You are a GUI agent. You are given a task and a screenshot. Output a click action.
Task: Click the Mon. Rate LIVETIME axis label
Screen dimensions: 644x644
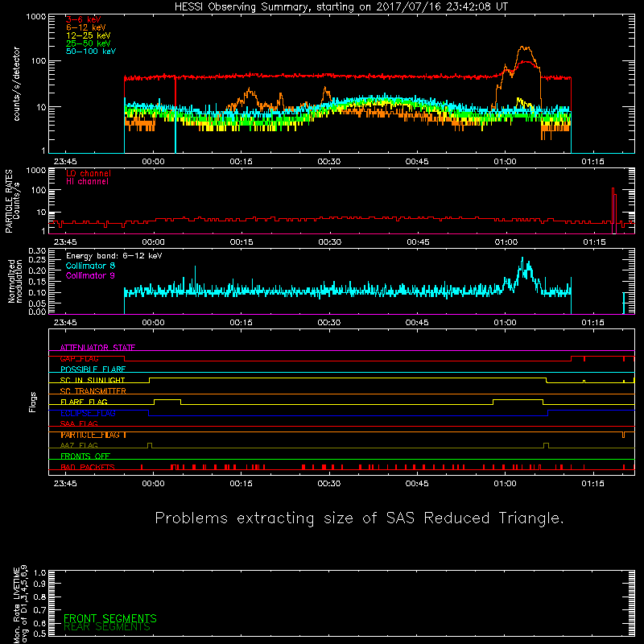[20, 605]
